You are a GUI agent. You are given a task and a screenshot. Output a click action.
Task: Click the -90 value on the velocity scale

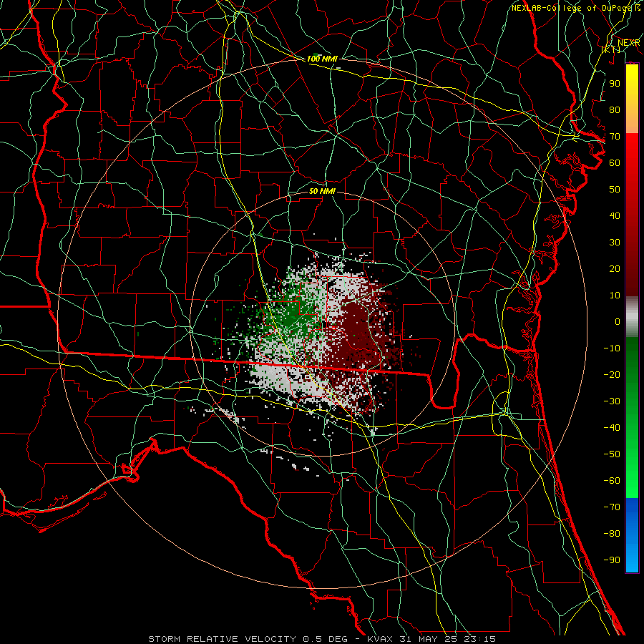[x=612, y=560]
